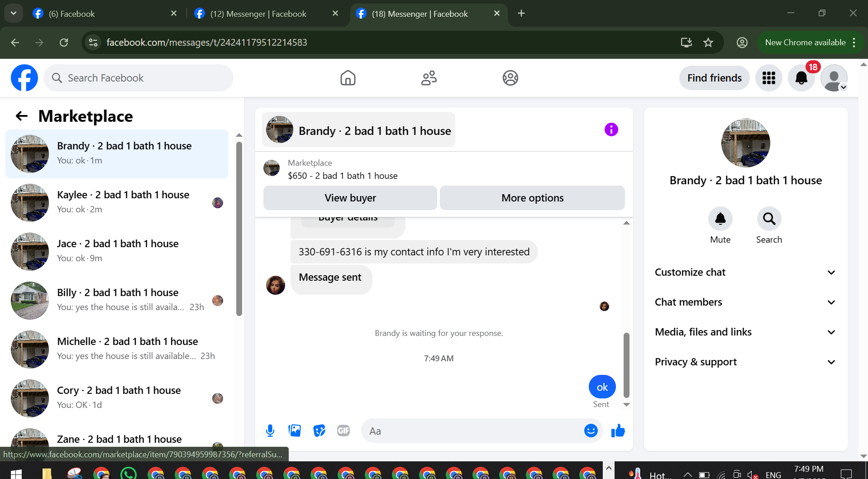Image resolution: width=868 pixels, height=479 pixels.
Task: Open Chrome three-dot menu
Action: (854, 43)
